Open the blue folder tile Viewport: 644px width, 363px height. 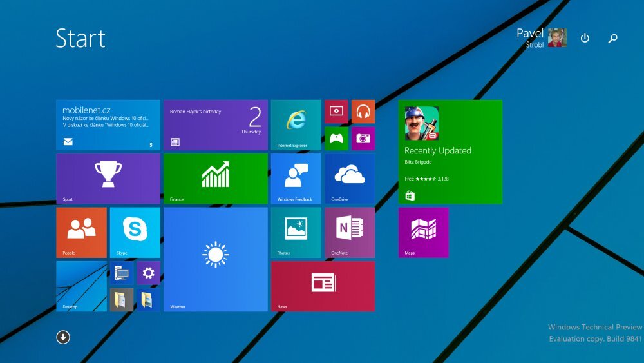pos(148,300)
